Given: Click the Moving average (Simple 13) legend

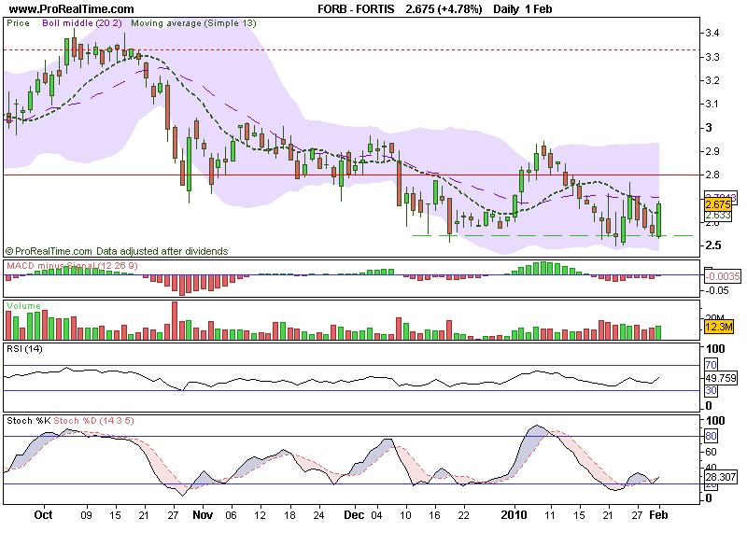Looking at the screenshot, I should pos(193,22).
